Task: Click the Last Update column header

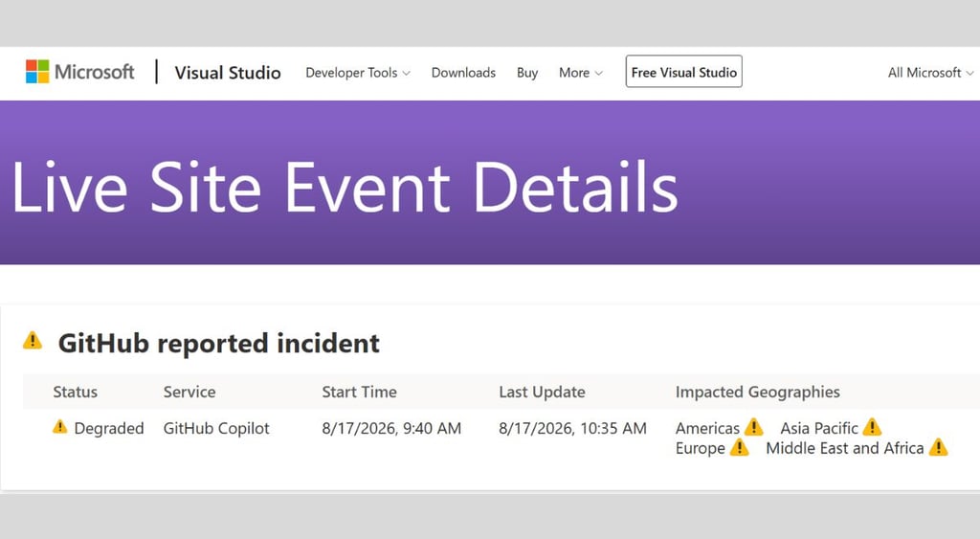Action: click(542, 393)
